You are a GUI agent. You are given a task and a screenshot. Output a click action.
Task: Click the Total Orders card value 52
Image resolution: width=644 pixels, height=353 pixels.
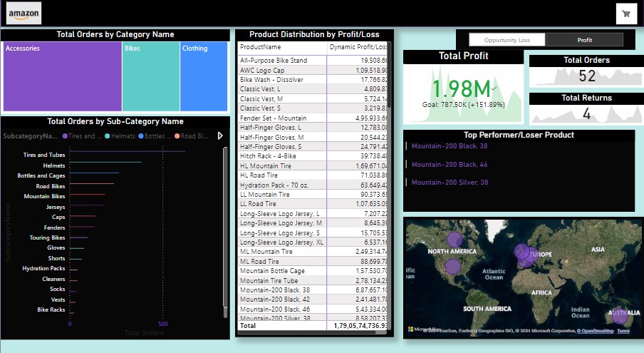pos(586,76)
